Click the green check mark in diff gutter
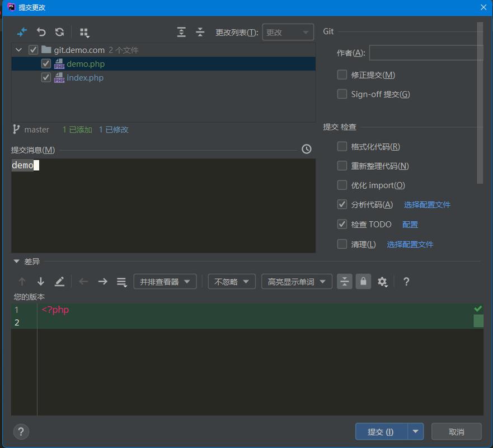 [x=478, y=309]
